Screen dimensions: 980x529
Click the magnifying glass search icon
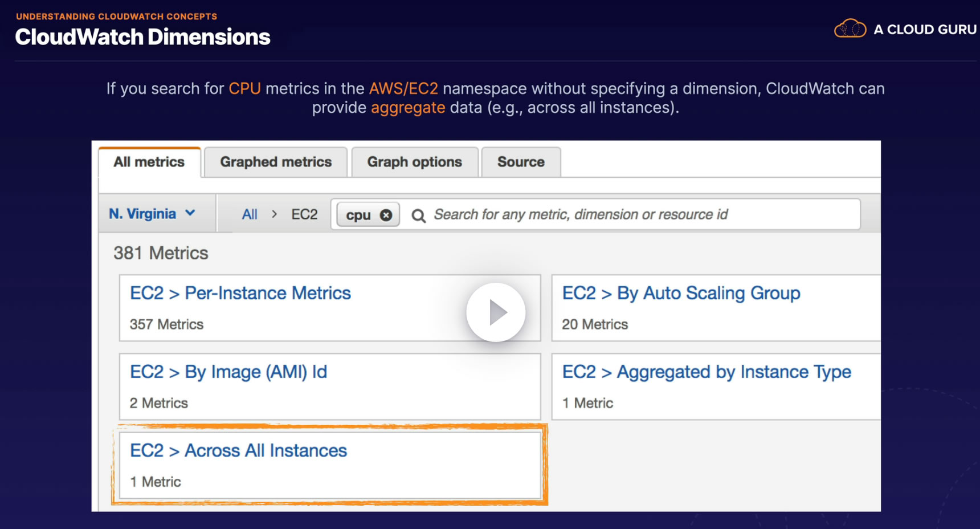[418, 215]
